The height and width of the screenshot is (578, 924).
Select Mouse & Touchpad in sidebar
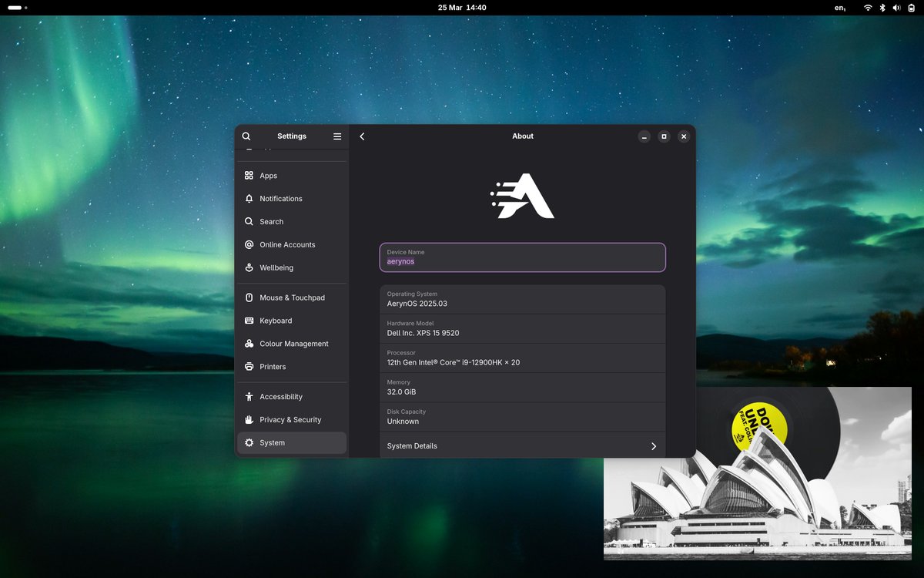click(292, 297)
